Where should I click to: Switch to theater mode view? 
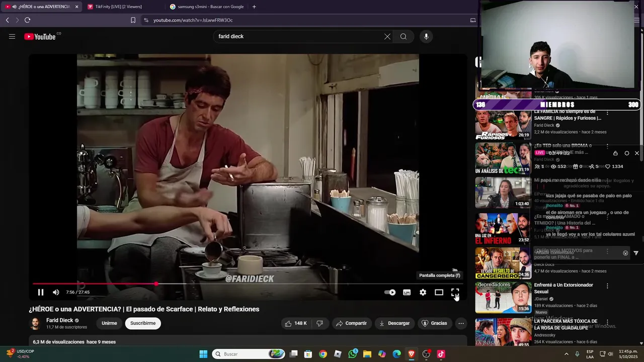point(439,292)
